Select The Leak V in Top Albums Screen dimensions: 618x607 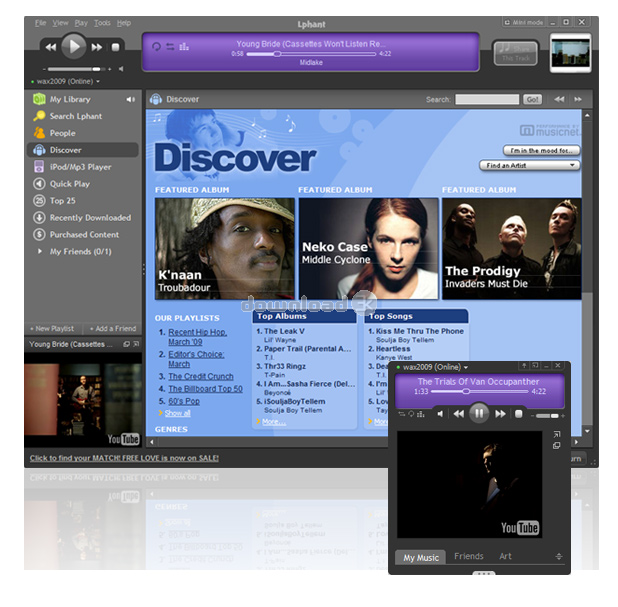pos(284,331)
